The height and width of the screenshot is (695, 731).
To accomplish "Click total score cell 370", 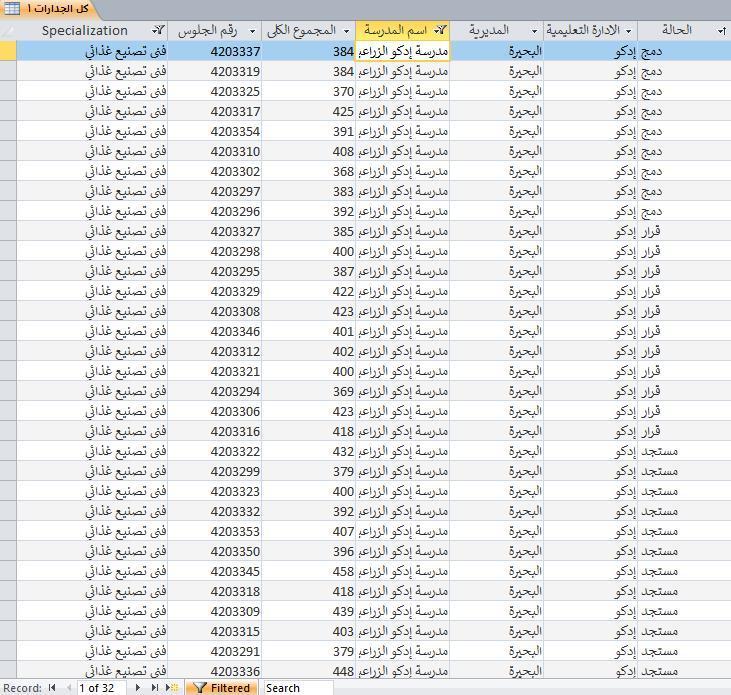I will click(309, 91).
